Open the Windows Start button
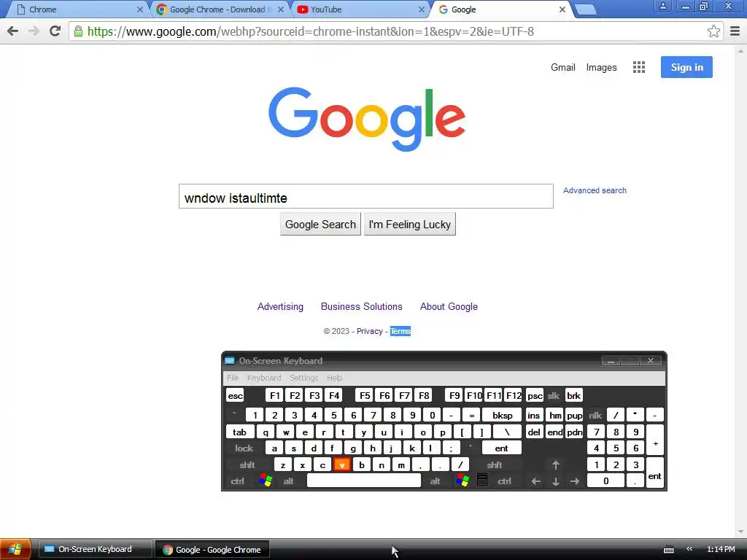The width and height of the screenshot is (747, 560). 15,549
